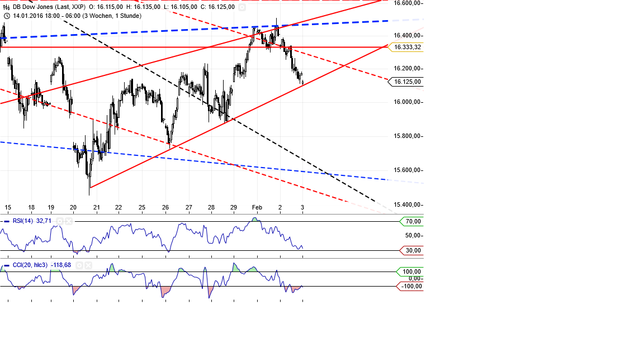Select the Feb label on the time axis

(258, 207)
